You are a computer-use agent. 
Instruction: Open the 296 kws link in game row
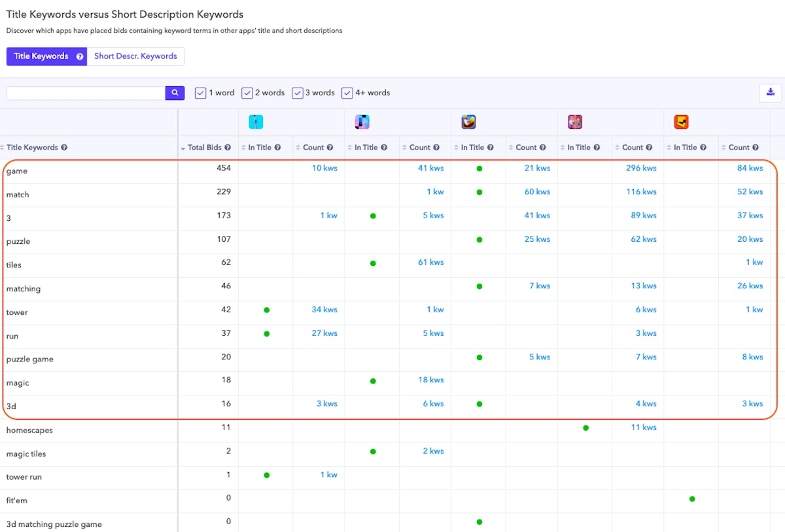(640, 169)
